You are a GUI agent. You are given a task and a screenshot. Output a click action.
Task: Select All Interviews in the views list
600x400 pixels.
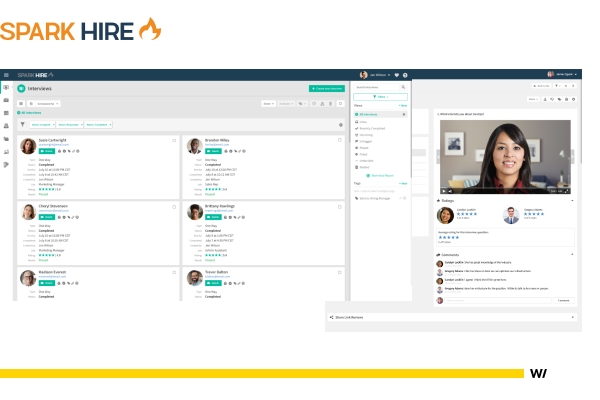[x=369, y=114]
